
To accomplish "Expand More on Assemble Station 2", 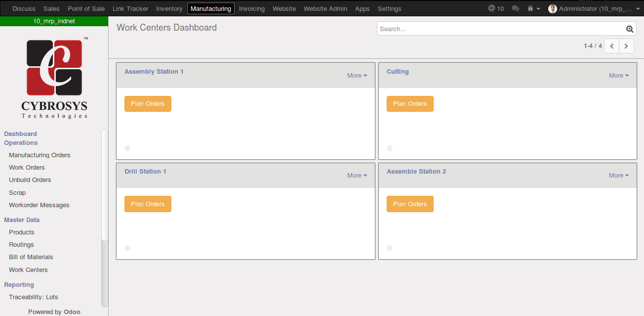I will 619,176.
